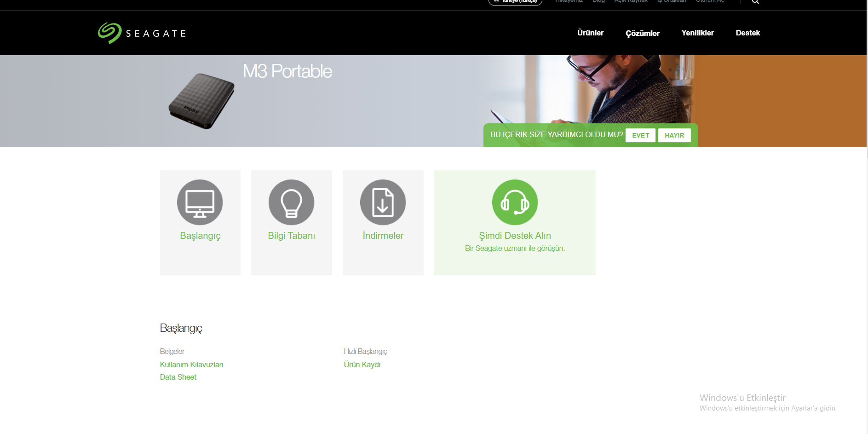Screen dimensions: 868x434
Task: Click the "Bir Seagate uzmanı ile görüşün." text
Action: [515, 249]
